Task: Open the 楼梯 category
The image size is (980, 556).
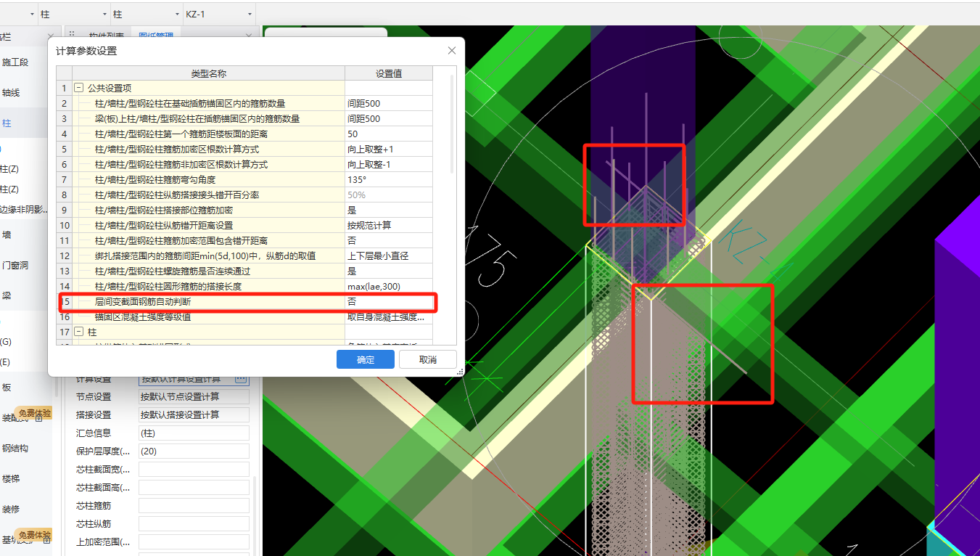Action: [11, 478]
